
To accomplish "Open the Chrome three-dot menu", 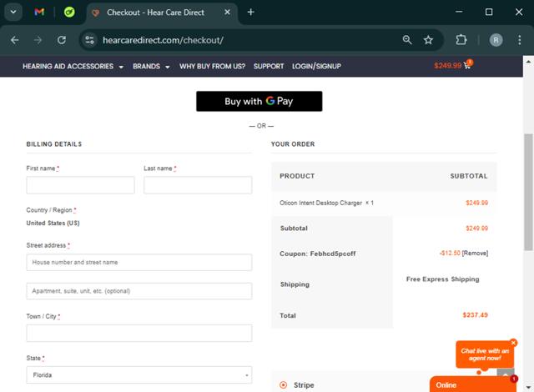I will (519, 40).
